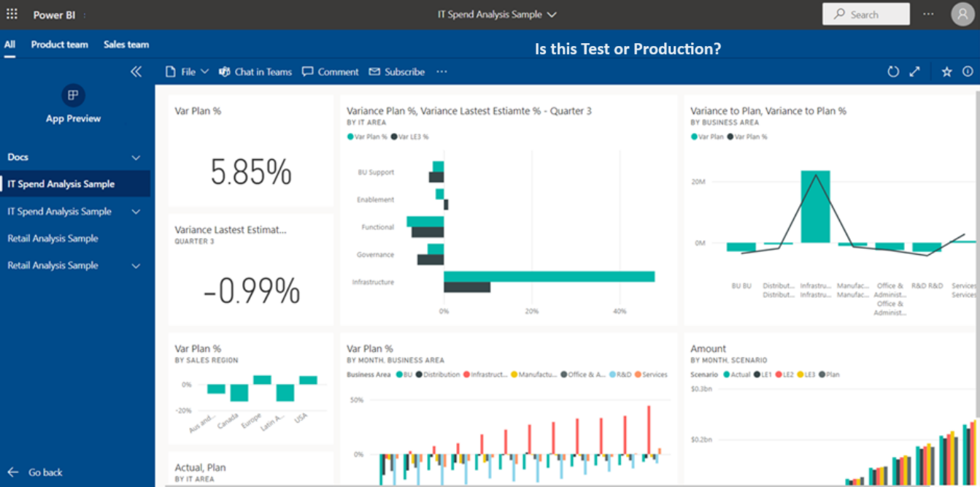
Task: Click the Infrastructure teal bar in IT Area chart
Action: tap(549, 276)
